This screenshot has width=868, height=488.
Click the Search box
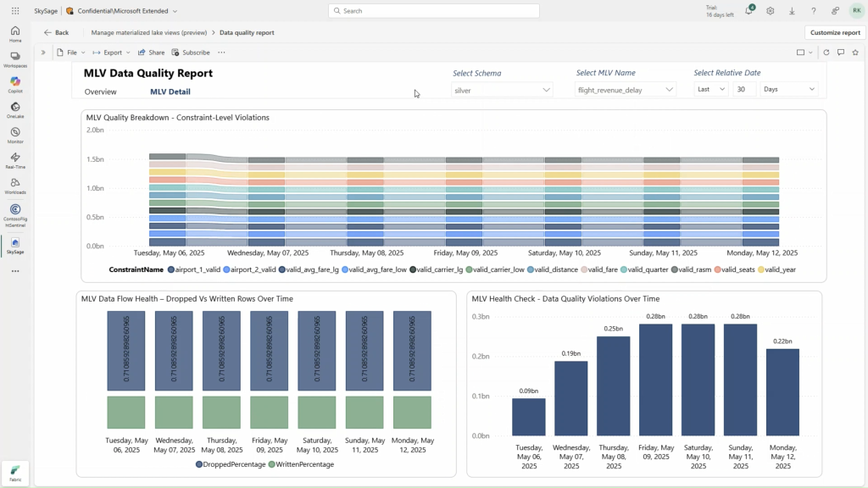[434, 10]
